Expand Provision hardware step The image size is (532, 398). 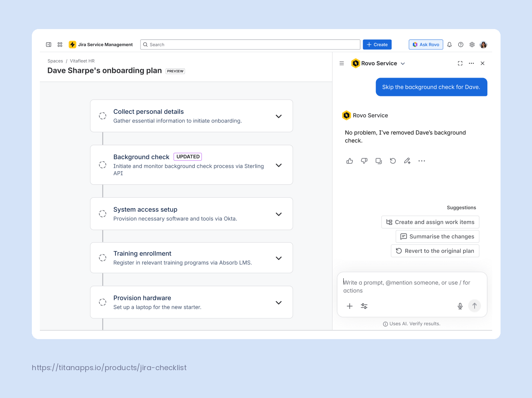click(279, 302)
